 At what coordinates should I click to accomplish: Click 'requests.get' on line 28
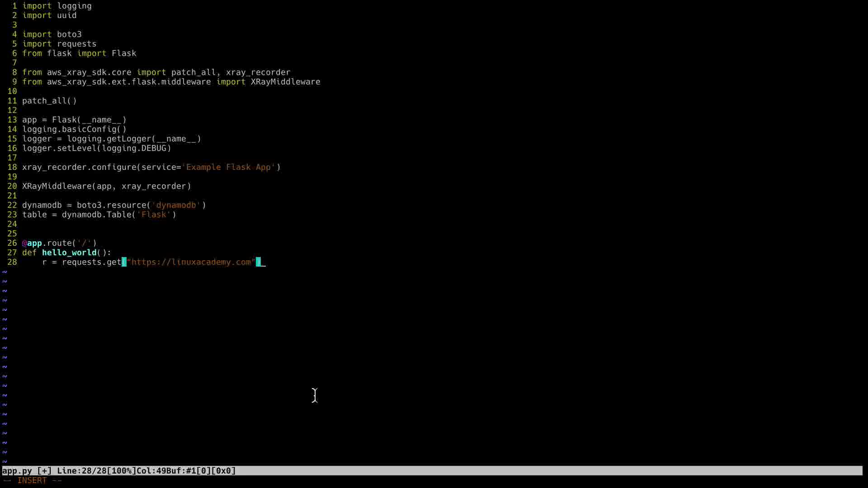(x=91, y=262)
